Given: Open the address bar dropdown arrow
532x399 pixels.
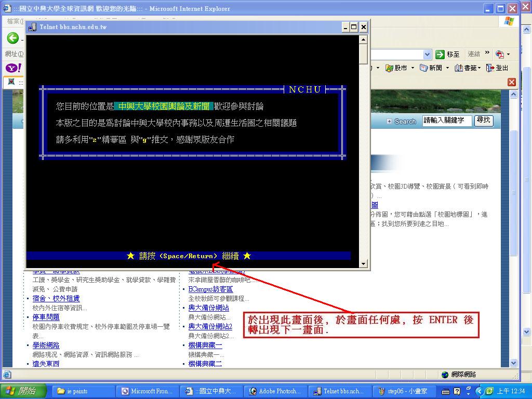Looking at the screenshot, I should click(427, 54).
